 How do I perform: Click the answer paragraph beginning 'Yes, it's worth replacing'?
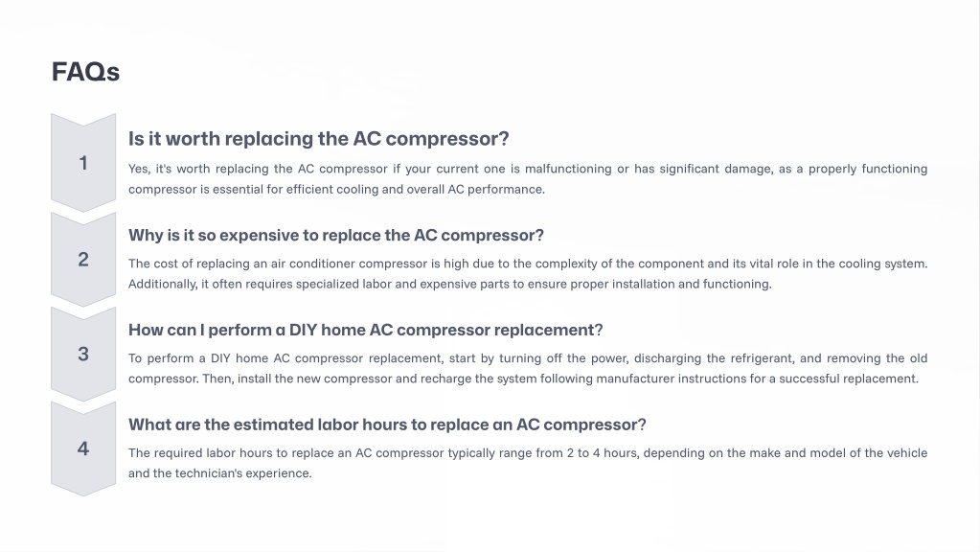(x=527, y=178)
